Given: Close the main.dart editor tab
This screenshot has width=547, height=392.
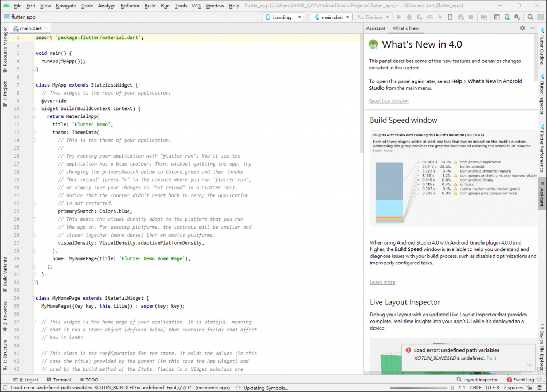Looking at the screenshot, I should 46,28.
